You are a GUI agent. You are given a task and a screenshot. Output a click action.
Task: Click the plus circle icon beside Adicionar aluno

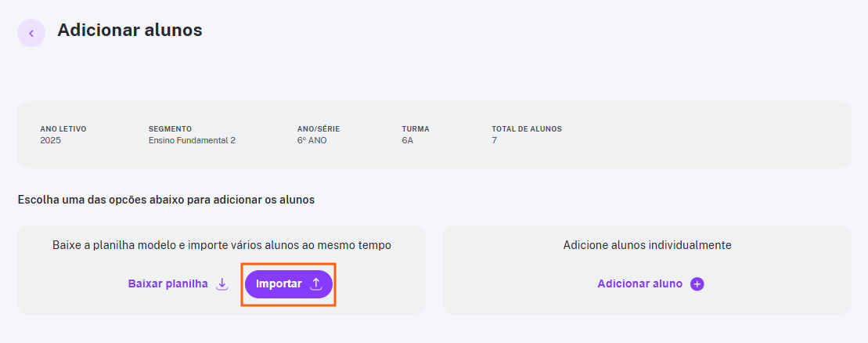[x=697, y=284]
